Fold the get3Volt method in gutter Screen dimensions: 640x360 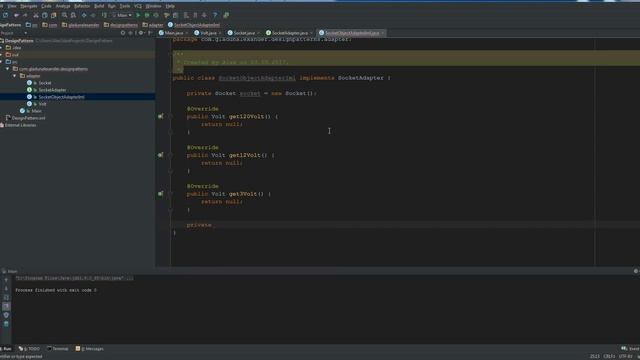171,194
